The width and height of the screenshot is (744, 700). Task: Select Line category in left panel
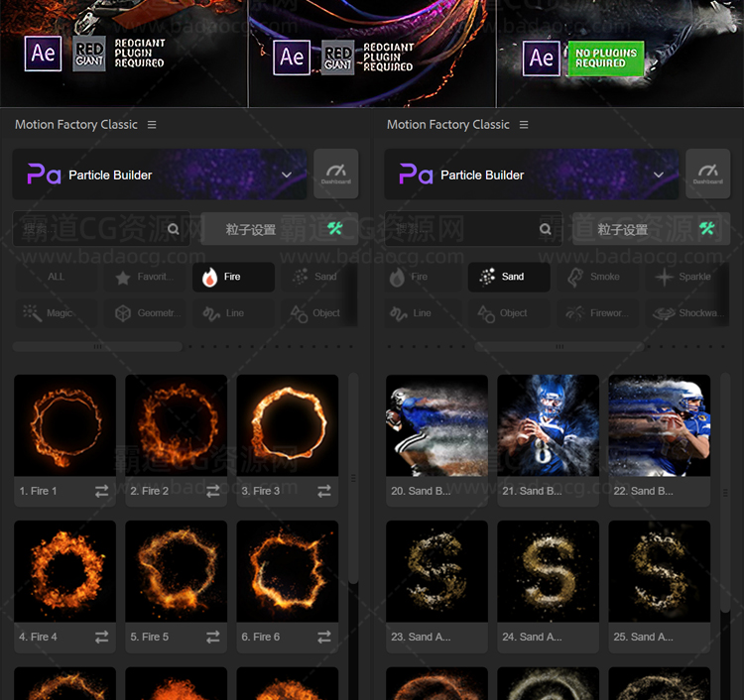pos(233,313)
